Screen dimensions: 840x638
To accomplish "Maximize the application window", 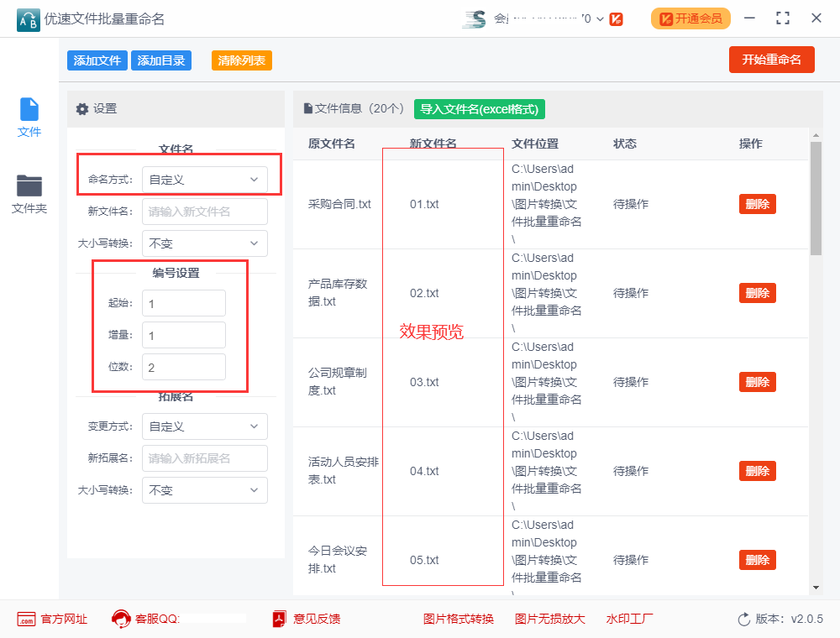I will pos(783,18).
